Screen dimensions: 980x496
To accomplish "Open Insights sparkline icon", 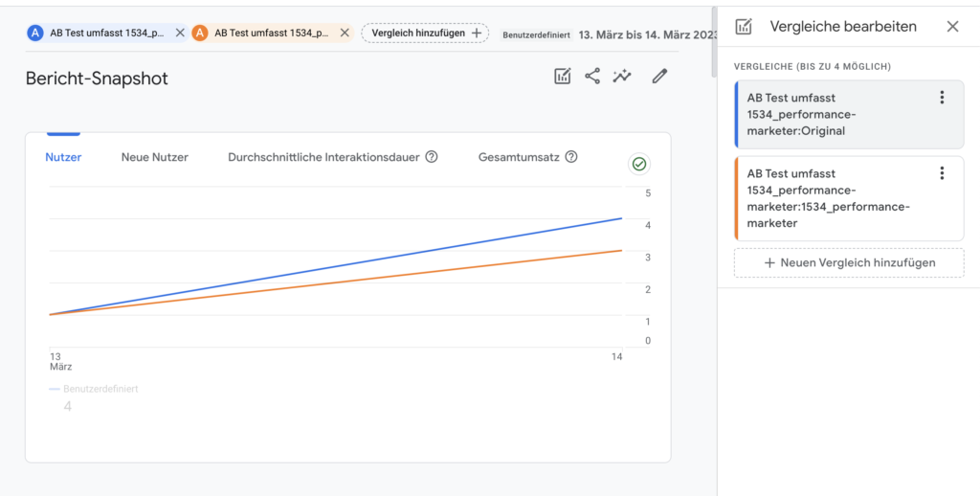I will tap(622, 77).
